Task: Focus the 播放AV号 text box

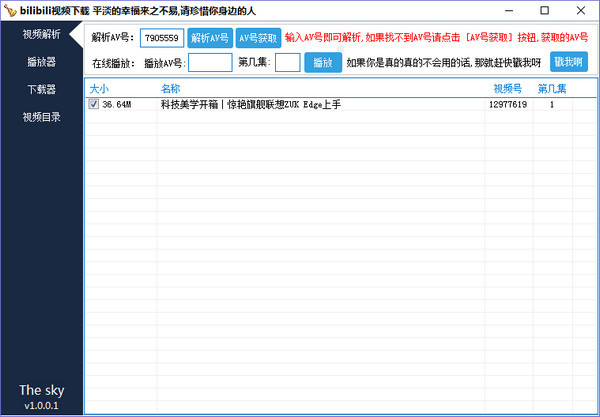Action: click(209, 62)
